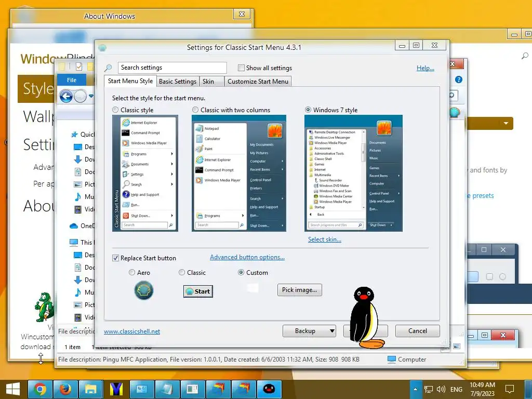Select This PC icon in navigation pane

74,242
